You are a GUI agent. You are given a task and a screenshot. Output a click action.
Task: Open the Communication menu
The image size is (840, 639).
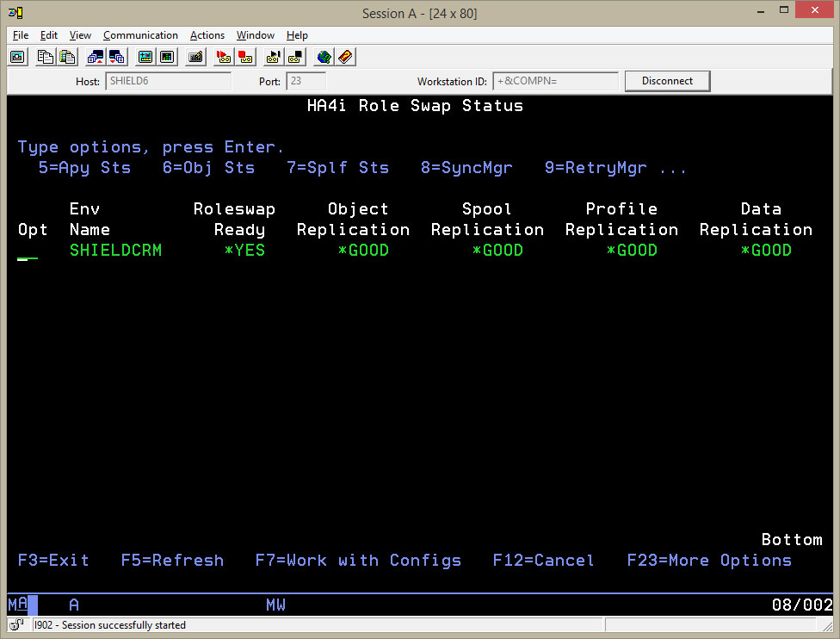point(140,35)
